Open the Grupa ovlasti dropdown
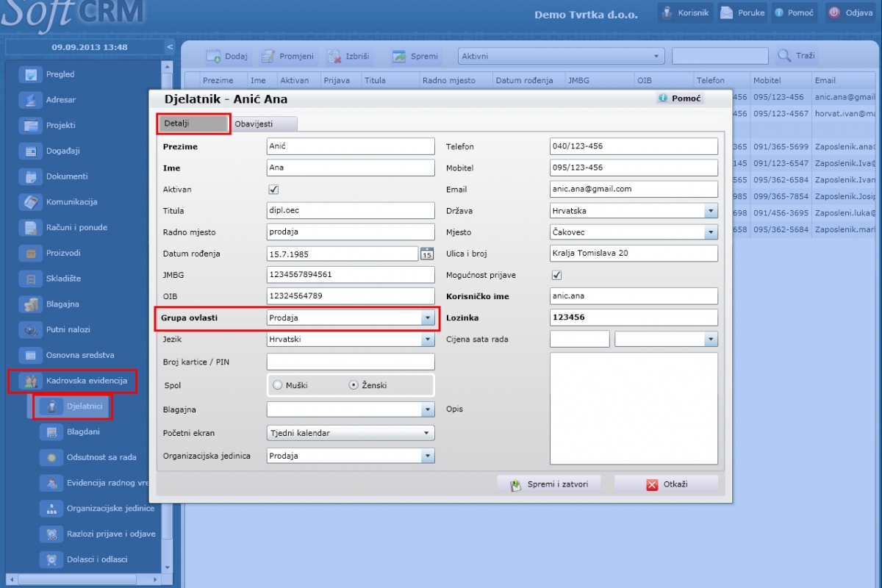Image resolution: width=882 pixels, height=588 pixels. coord(428,318)
